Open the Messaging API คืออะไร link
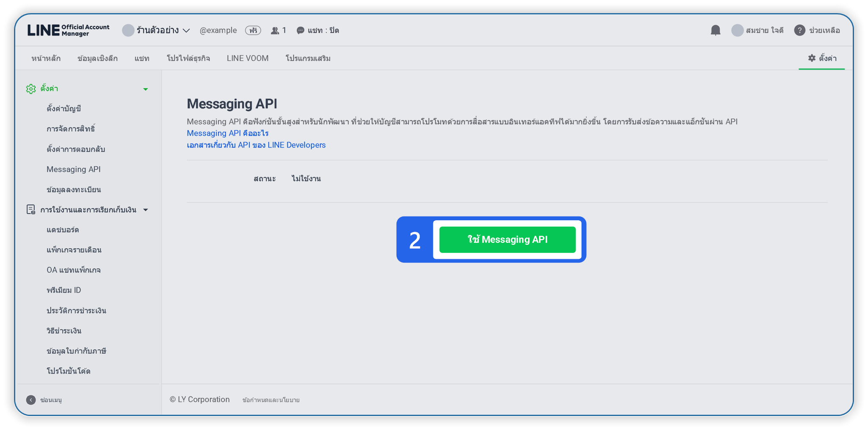The image size is (868, 430). 228,133
